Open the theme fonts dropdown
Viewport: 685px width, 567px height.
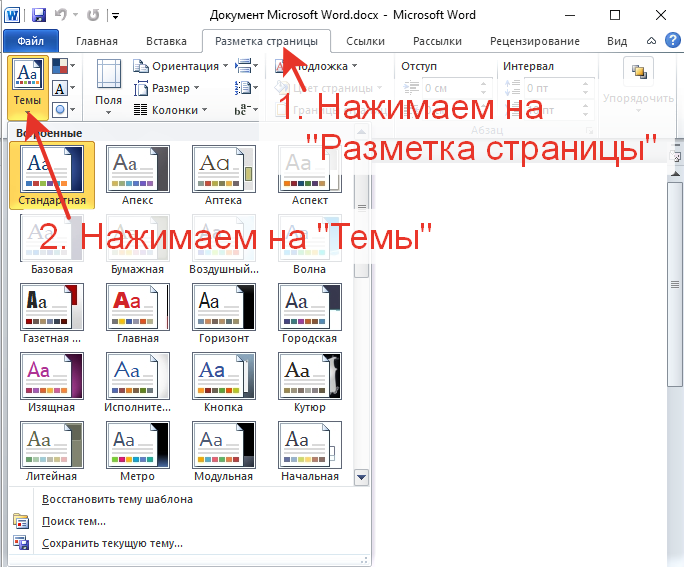(64, 89)
